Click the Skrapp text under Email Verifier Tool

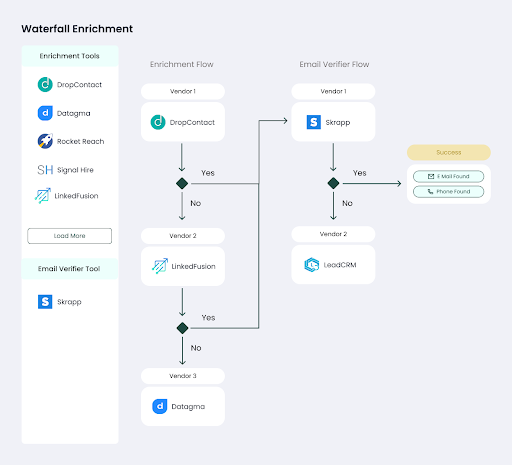click(x=69, y=302)
